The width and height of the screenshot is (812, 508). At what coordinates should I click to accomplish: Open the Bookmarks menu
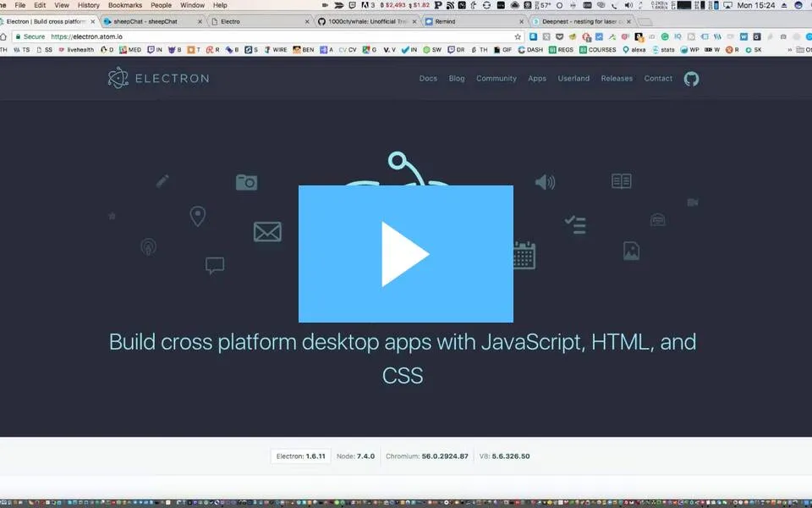click(x=125, y=5)
